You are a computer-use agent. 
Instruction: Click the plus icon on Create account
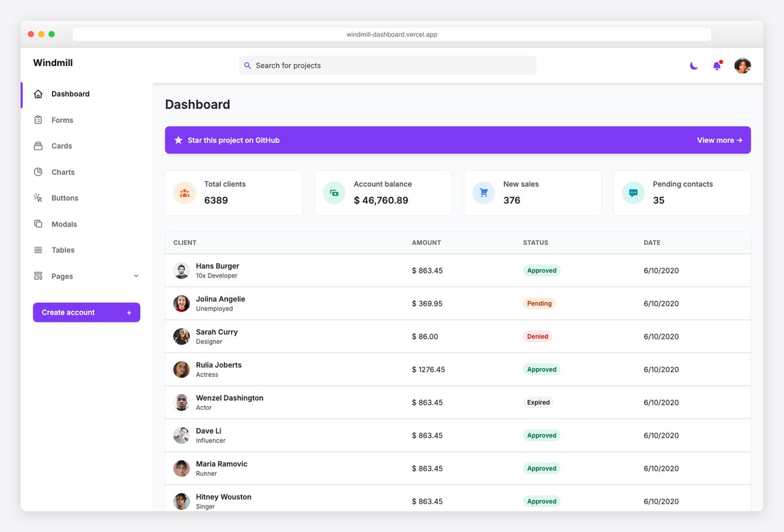click(129, 313)
